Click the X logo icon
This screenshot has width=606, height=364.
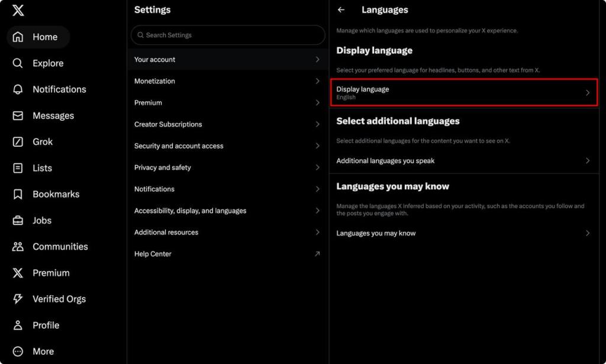pyautogui.click(x=18, y=10)
